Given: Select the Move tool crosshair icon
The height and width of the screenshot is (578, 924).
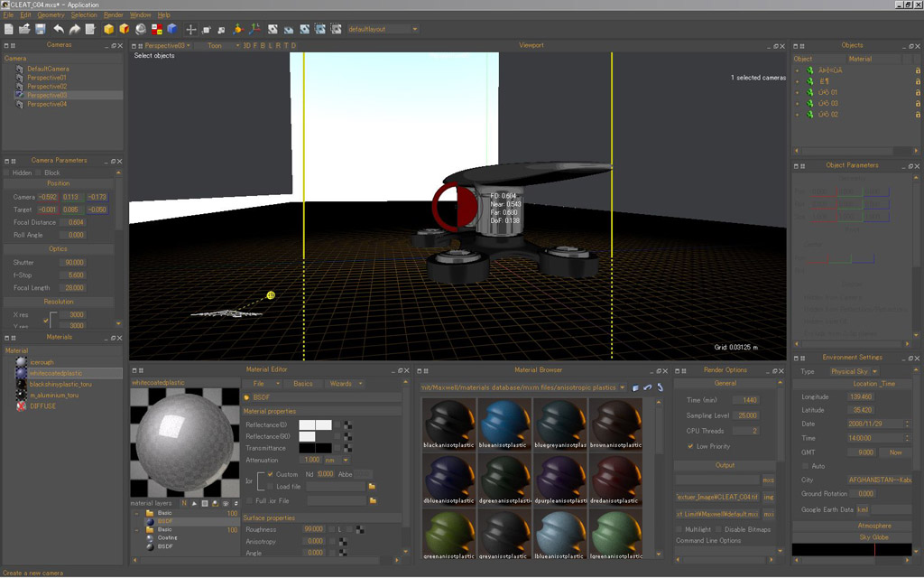Looking at the screenshot, I should click(x=190, y=29).
